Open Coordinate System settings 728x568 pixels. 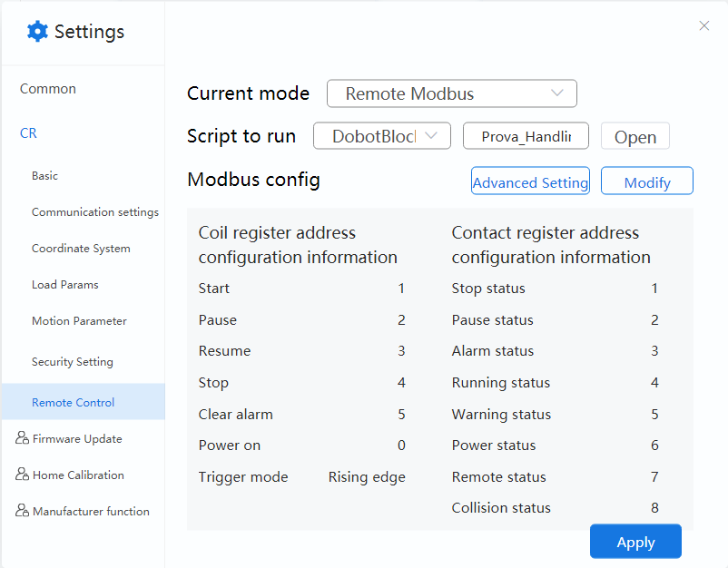tap(81, 249)
